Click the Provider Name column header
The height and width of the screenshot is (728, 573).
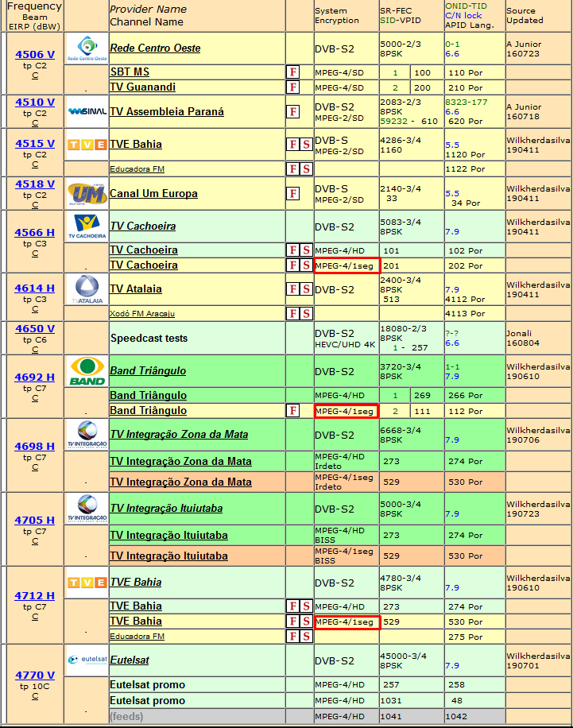(x=148, y=10)
